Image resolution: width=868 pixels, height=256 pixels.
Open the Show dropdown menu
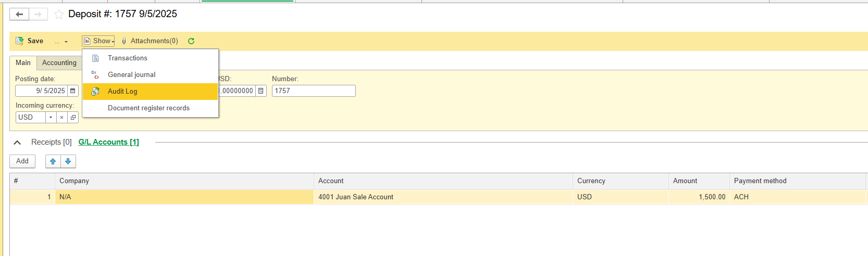(x=98, y=41)
